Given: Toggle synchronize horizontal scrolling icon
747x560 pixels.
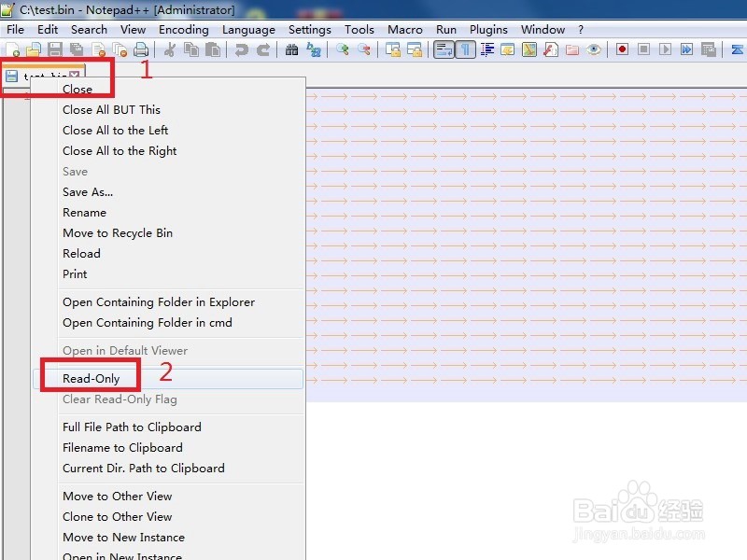Looking at the screenshot, I should pyautogui.click(x=414, y=49).
